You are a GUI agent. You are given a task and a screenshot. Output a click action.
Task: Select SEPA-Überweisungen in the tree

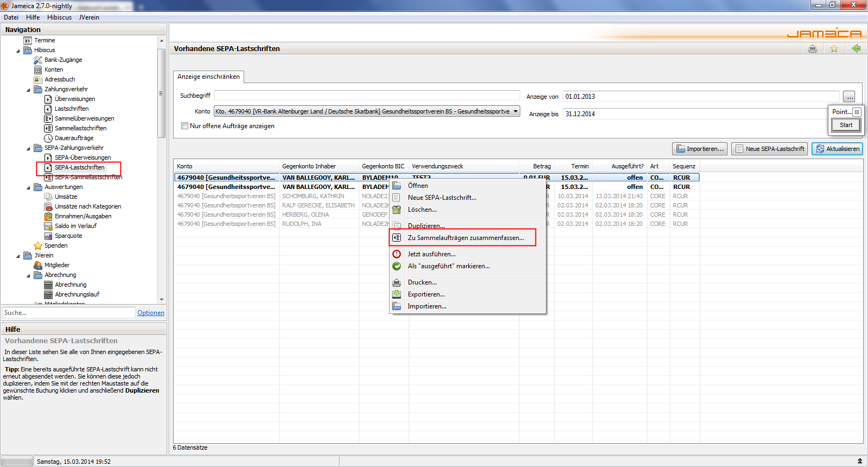point(82,157)
